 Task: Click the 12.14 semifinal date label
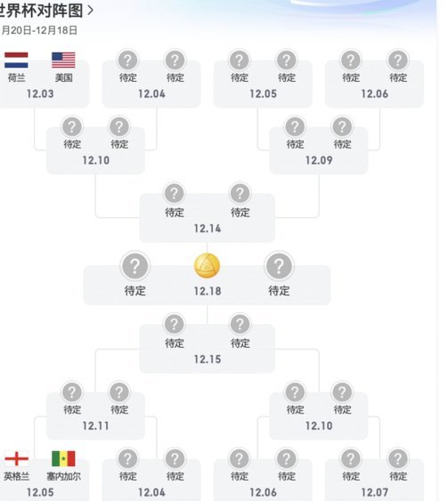click(208, 229)
